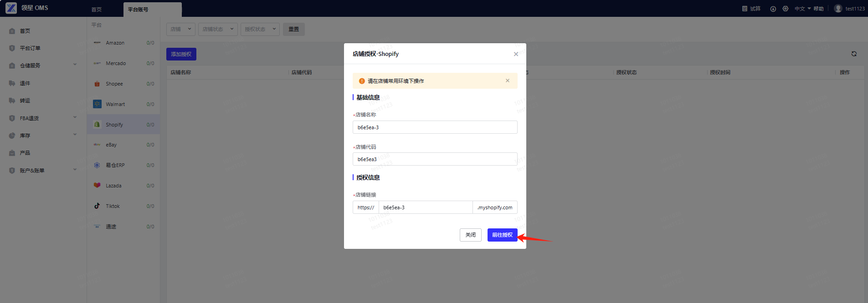Click the 操作 column header
This screenshot has width=868, height=303.
click(x=845, y=72)
